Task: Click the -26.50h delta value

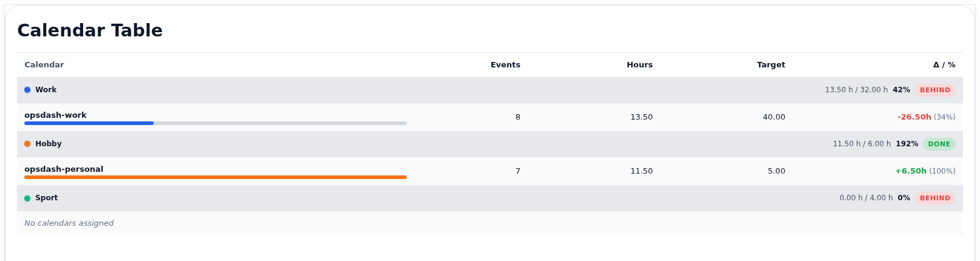Action: click(x=914, y=117)
